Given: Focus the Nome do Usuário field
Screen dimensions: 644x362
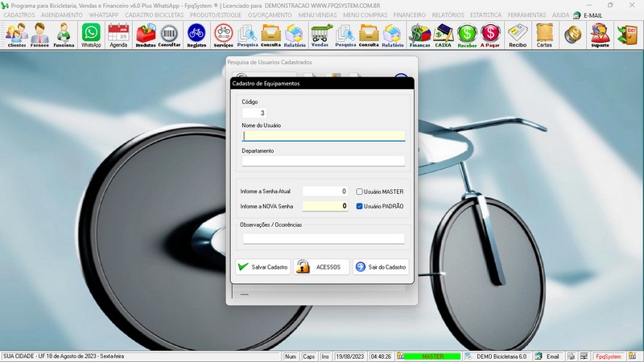Looking at the screenshot, I should [324, 136].
